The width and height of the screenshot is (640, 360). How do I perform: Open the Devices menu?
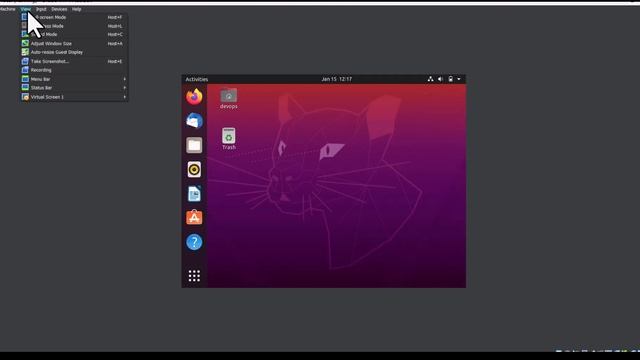(x=59, y=9)
